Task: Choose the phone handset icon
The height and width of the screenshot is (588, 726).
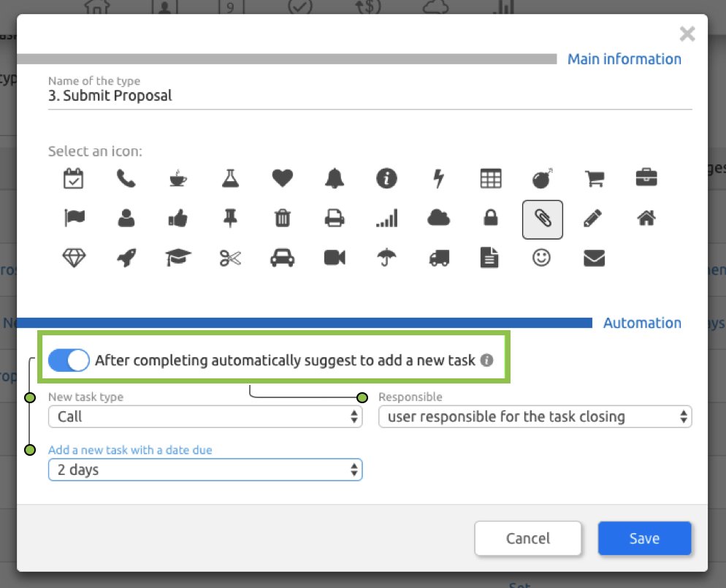Action: pos(126,178)
